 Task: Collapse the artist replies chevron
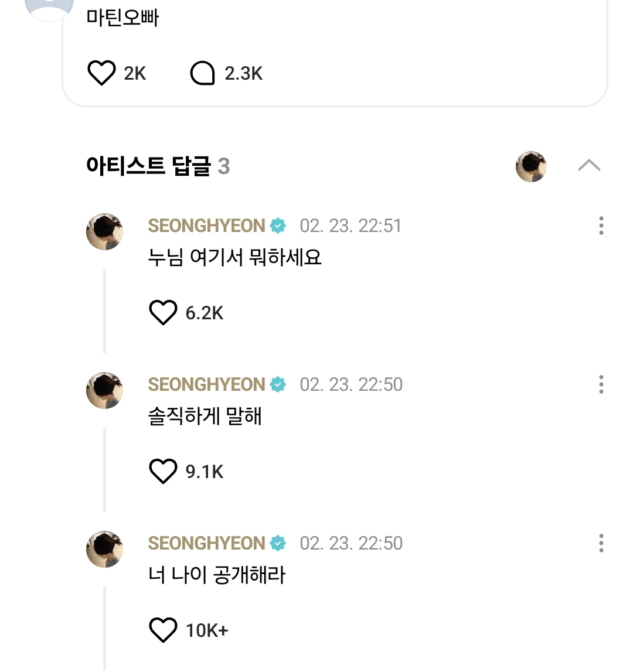[x=588, y=166]
